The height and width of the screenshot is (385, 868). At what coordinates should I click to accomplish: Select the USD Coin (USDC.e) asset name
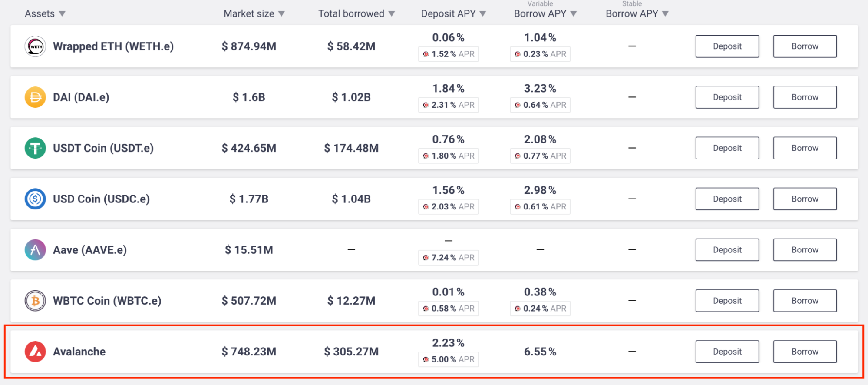coord(101,199)
